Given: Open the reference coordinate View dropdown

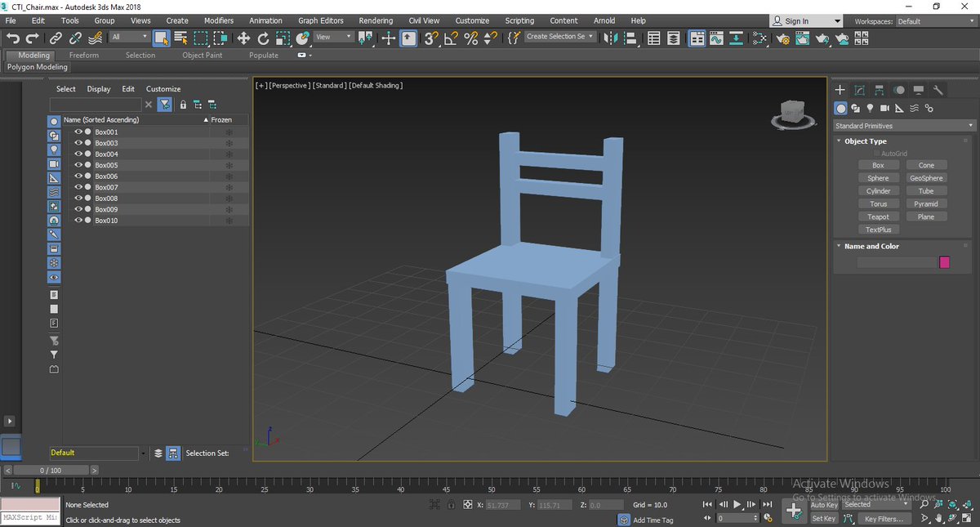Looking at the screenshot, I should pos(334,37).
